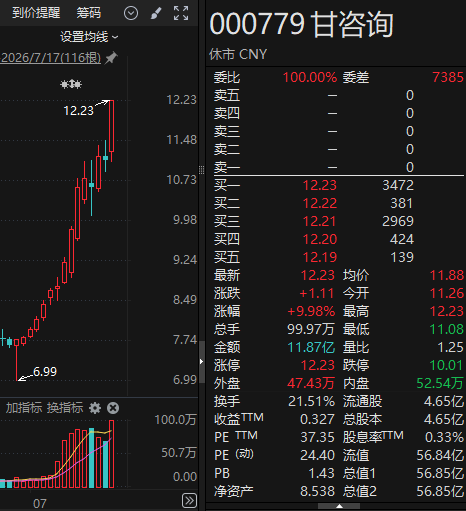Select 买二 price 12.22
This screenshot has height=511, width=466.
pyautogui.click(x=320, y=203)
